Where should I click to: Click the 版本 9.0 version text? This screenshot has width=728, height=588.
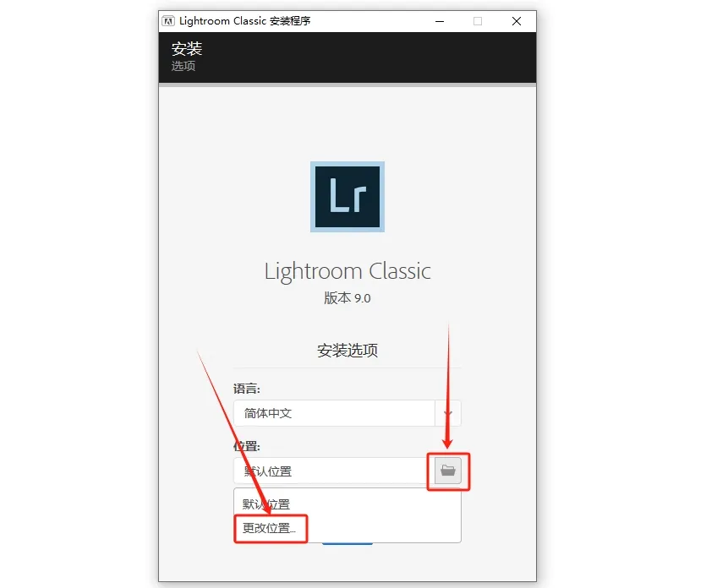click(348, 297)
